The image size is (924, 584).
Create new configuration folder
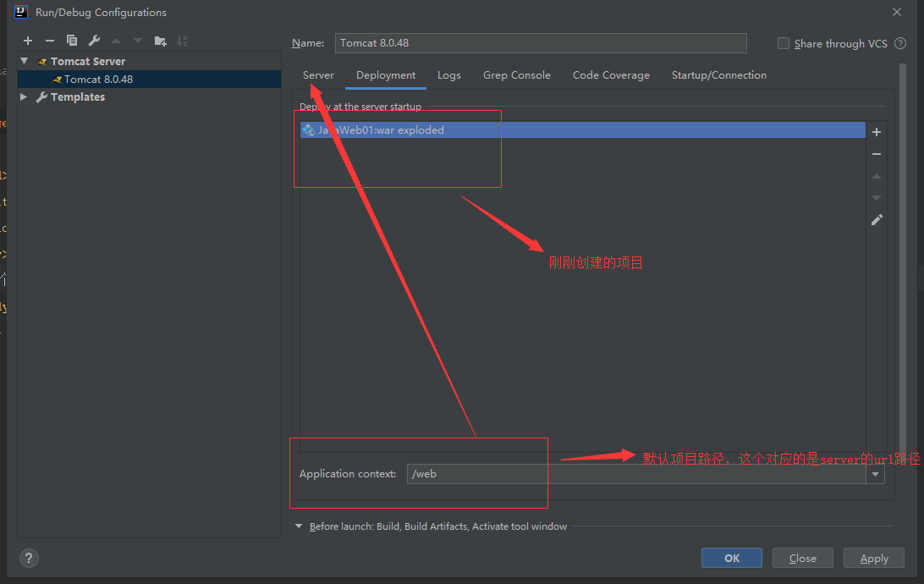[x=160, y=41]
